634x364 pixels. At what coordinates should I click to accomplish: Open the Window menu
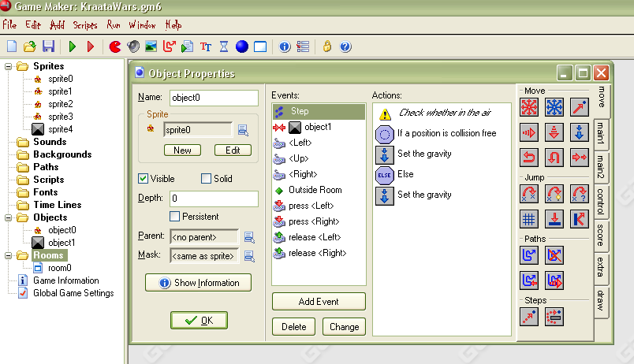[142, 25]
